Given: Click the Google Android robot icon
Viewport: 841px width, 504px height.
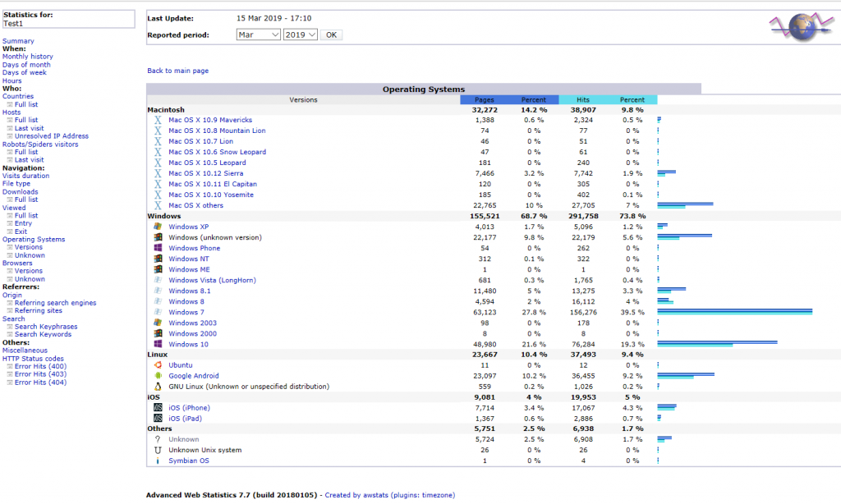Looking at the screenshot, I should pos(158,376).
